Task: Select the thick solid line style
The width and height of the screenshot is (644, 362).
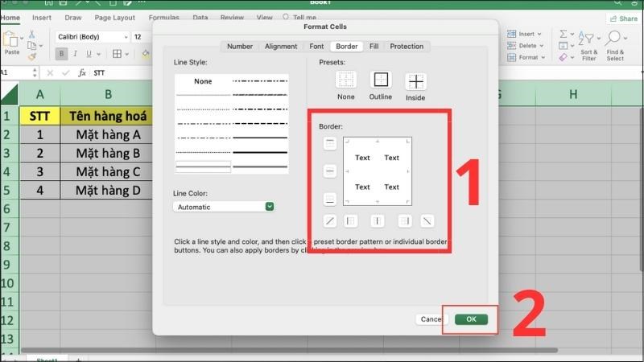Action: point(260,152)
